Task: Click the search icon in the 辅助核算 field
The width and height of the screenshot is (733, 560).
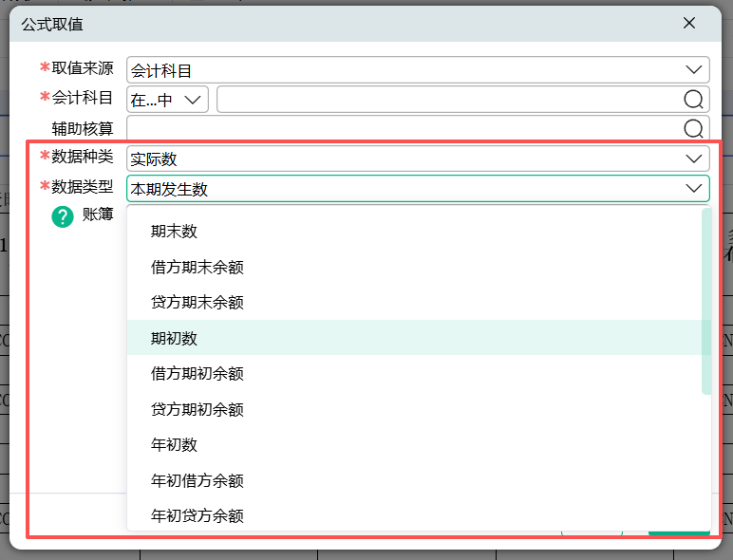Action: click(693, 129)
